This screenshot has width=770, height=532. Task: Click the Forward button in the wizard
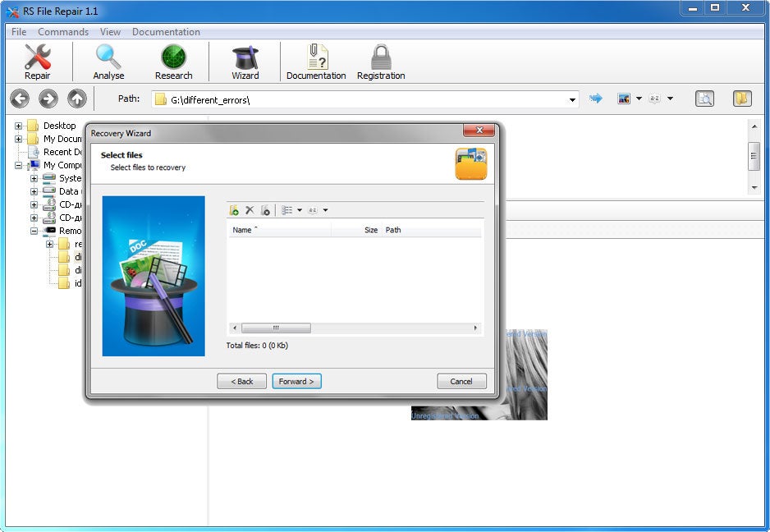coord(296,381)
